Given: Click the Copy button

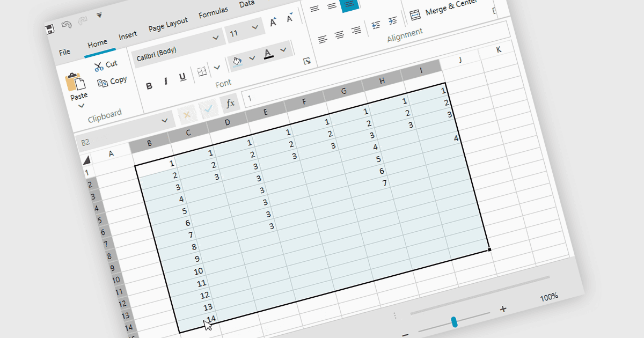Looking at the screenshot, I should [112, 81].
